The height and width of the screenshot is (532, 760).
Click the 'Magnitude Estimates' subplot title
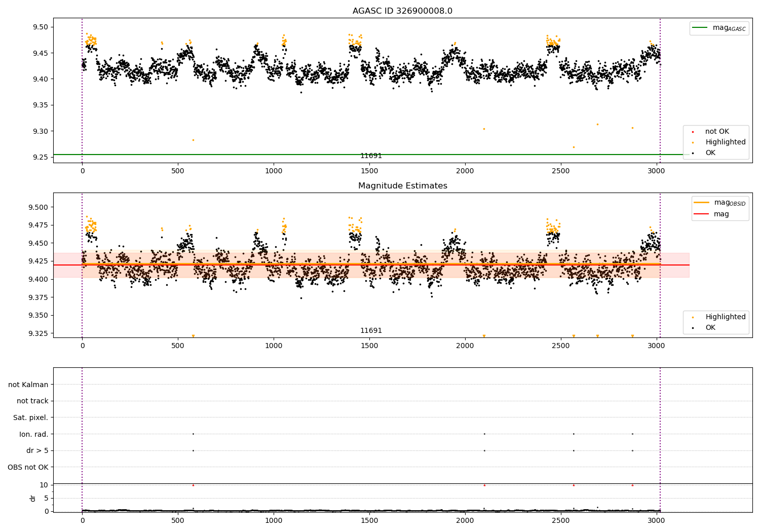[403, 186]
